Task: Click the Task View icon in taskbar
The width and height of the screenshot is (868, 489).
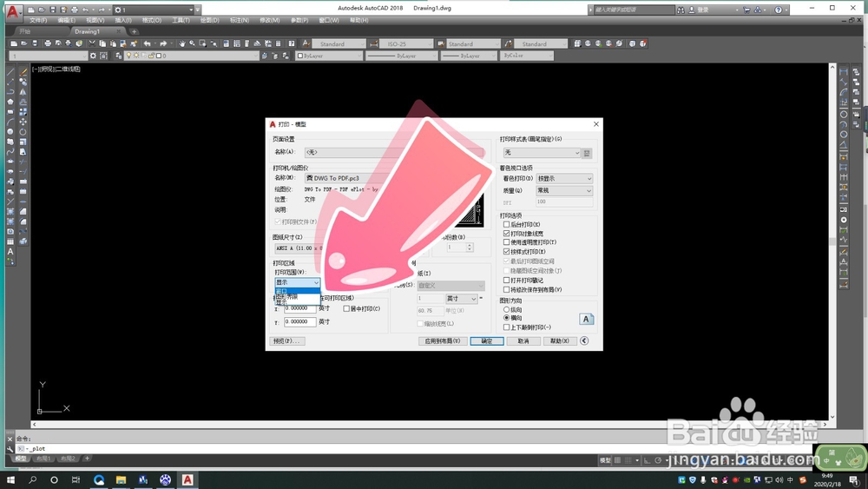Action: tap(76, 479)
